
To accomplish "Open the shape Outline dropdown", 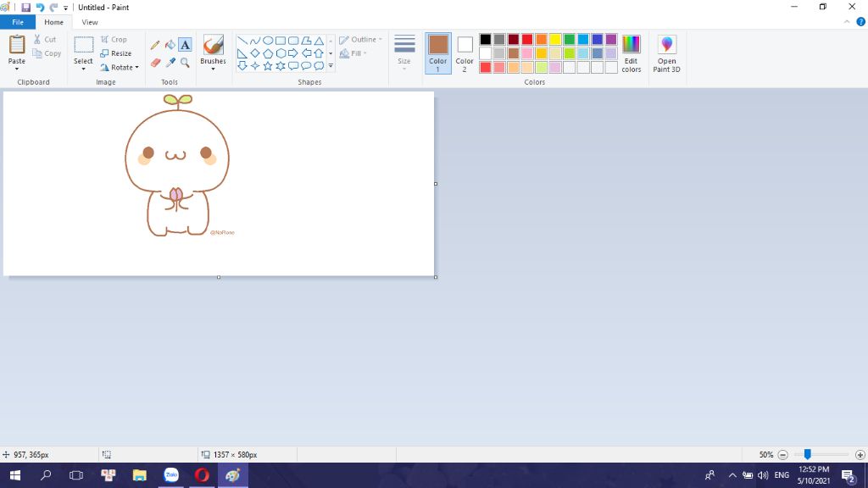I will tap(360, 39).
